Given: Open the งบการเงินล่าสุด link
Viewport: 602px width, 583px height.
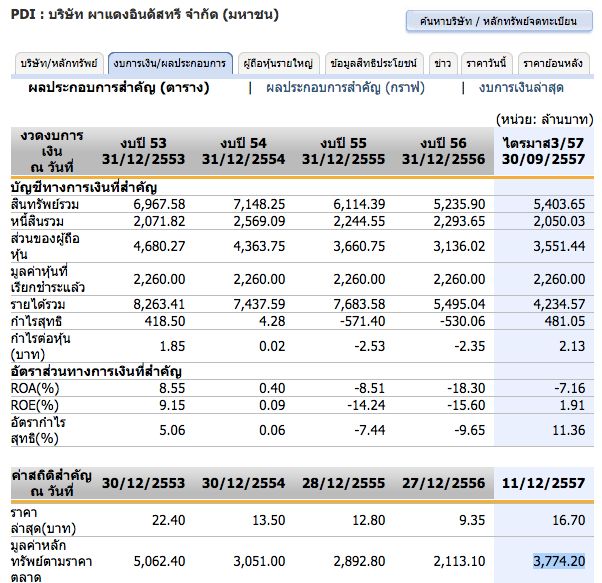Looking at the screenshot, I should (x=521, y=88).
